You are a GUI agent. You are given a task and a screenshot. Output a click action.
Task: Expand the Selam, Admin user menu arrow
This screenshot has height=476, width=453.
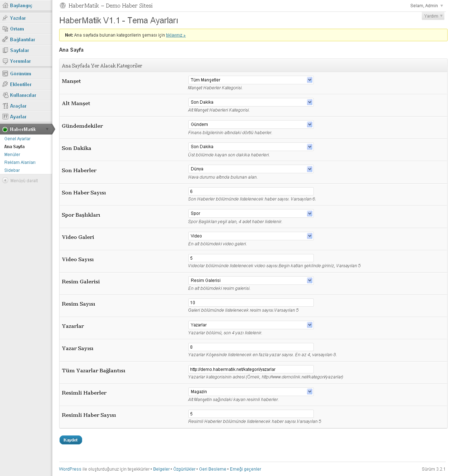coord(442,6)
